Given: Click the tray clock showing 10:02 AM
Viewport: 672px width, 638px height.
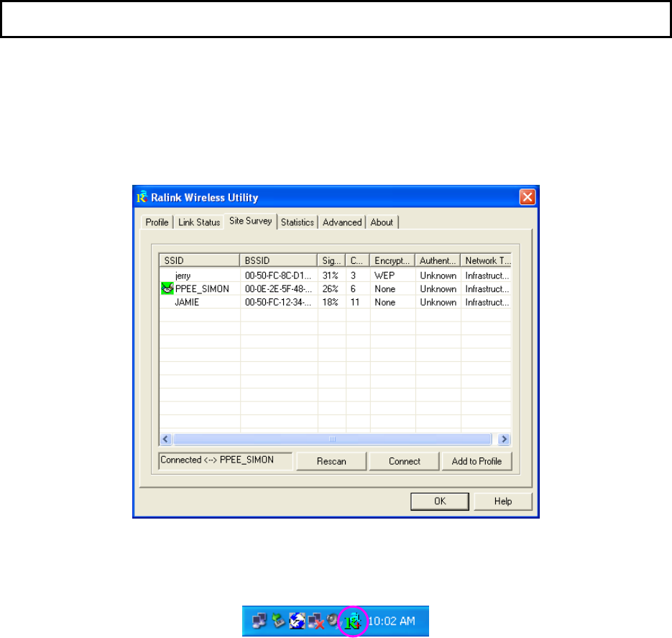Looking at the screenshot, I should click(392, 621).
